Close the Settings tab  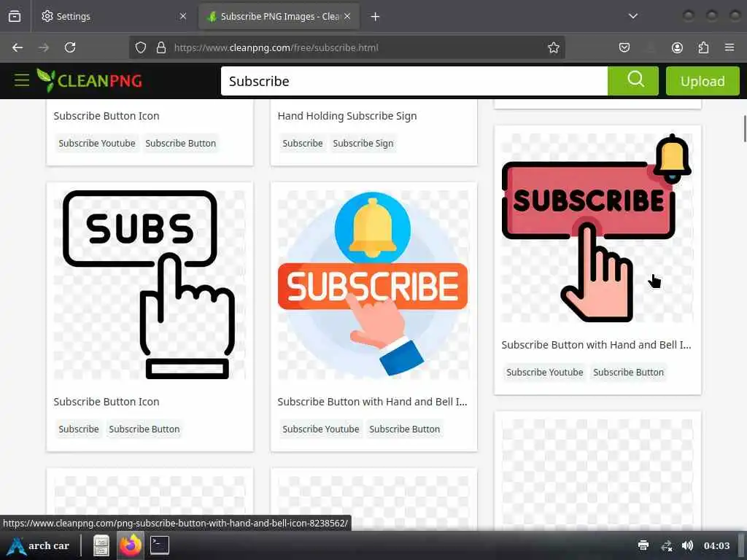point(183,16)
